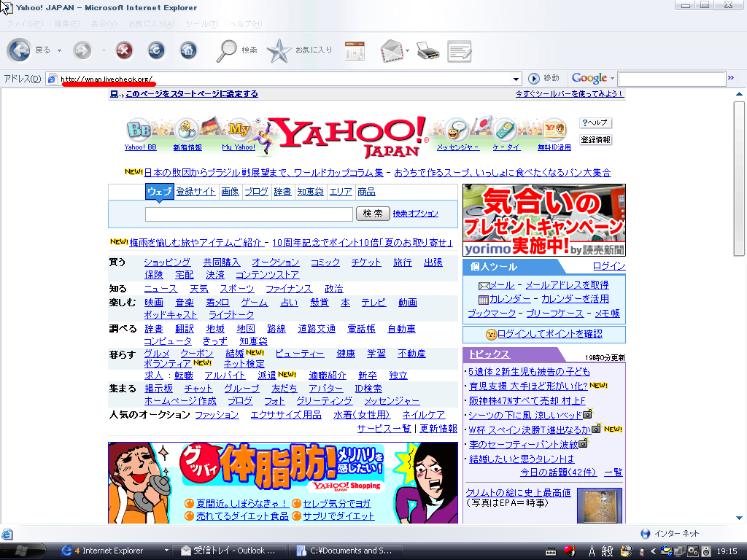Click the vertical scrollbar thumb
This screenshot has width=747, height=560.
739,179
